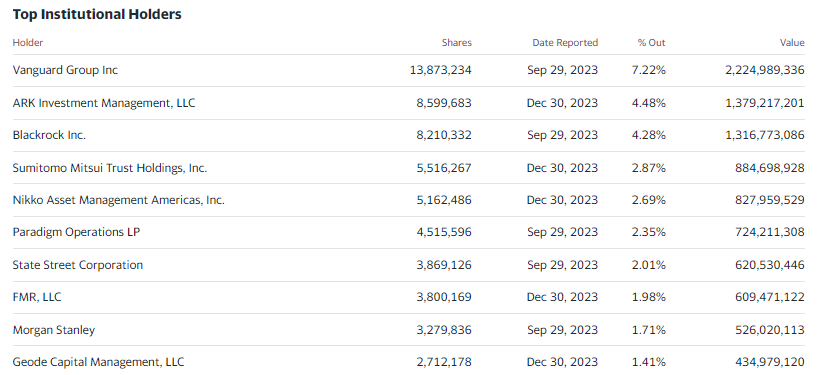Click Nikko shares value 5,162,486
This screenshot has height=375, width=823.
point(444,200)
